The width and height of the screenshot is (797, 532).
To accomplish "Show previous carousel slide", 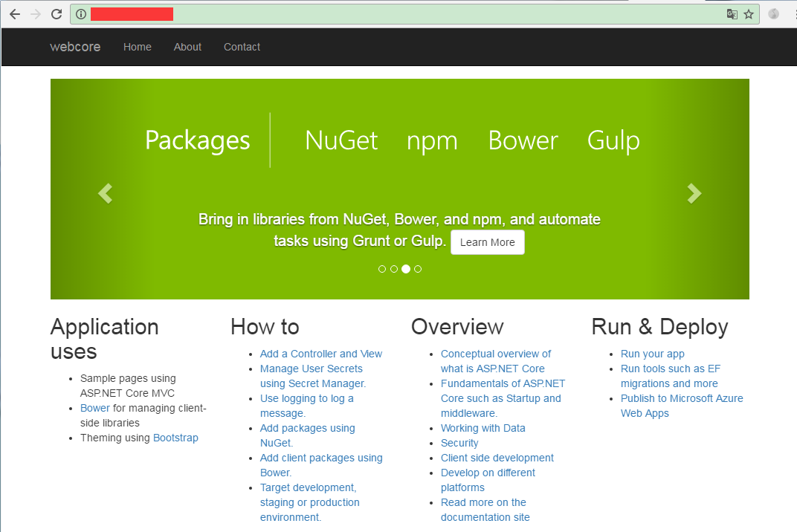I will 106,193.
